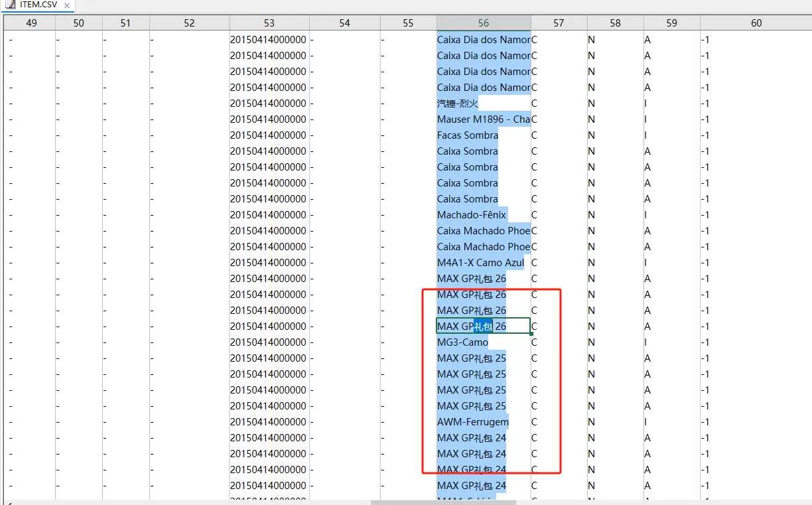Screen dimensions: 812x505
Task: Click column 60 cell in the AWM-Ferrugem row
Action: [x=756, y=422]
